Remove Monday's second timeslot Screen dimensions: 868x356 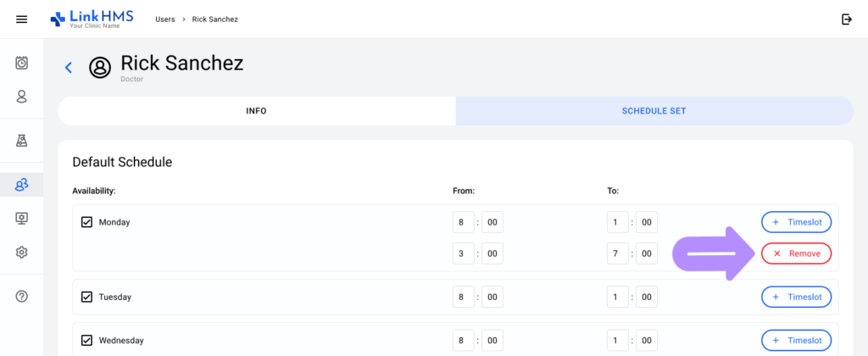click(796, 253)
